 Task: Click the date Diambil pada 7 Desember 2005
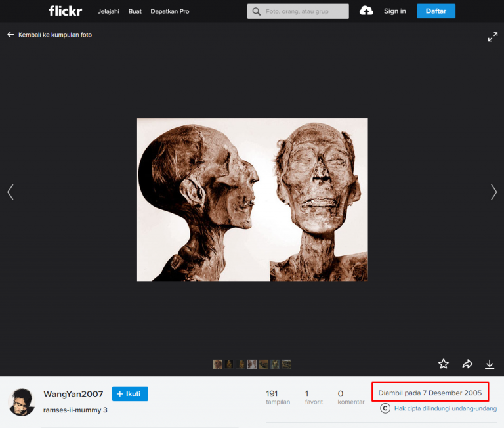[430, 393]
